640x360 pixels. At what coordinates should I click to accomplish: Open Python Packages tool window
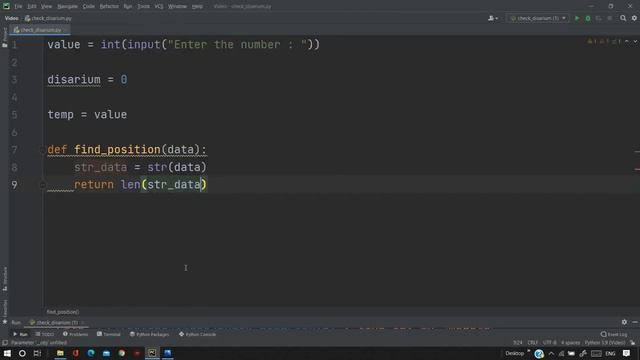(x=149, y=334)
